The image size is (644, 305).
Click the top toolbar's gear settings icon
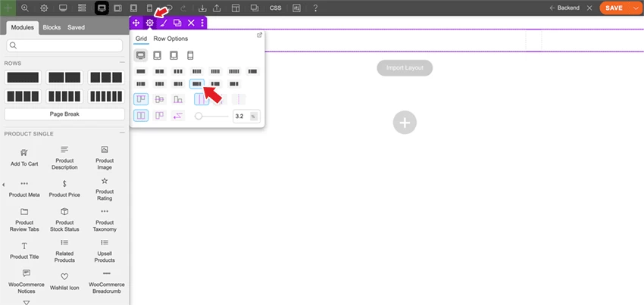pyautogui.click(x=44, y=8)
